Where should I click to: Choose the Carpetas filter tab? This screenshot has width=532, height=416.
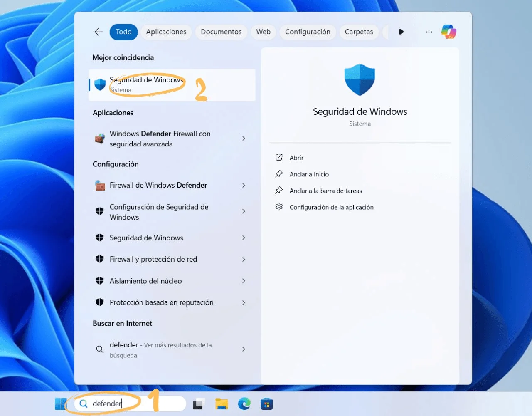coord(359,32)
